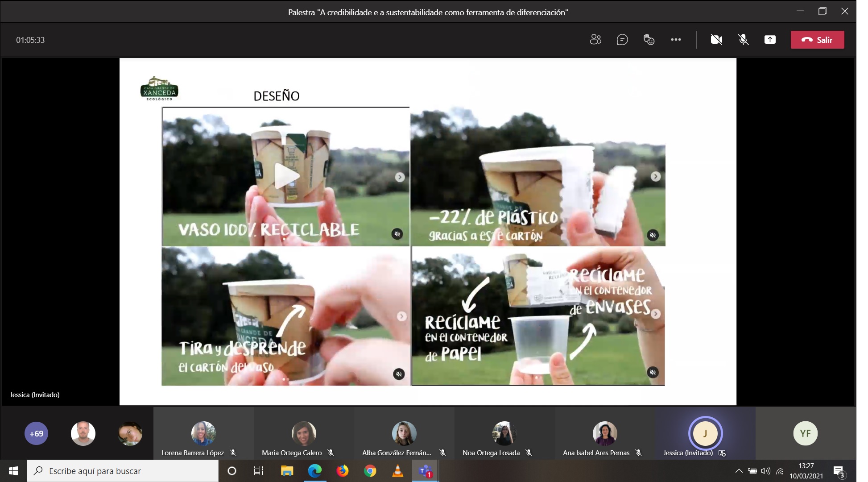Screen dimensions: 868x482
Task: Toggle the camera on
Action: click(x=716, y=40)
